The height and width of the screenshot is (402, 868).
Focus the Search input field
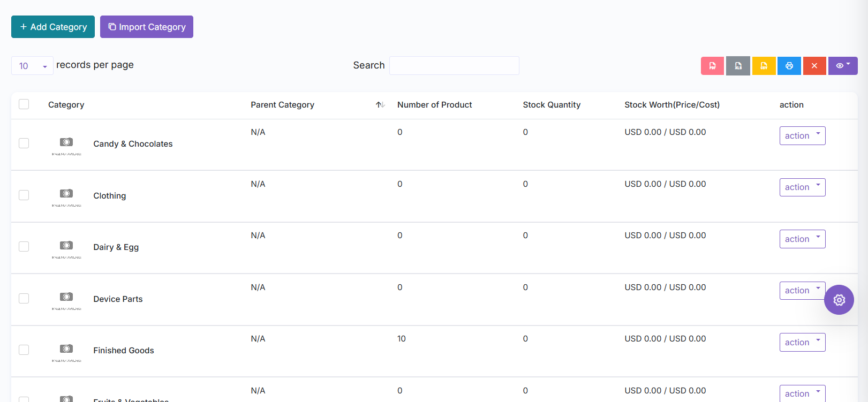coord(454,65)
